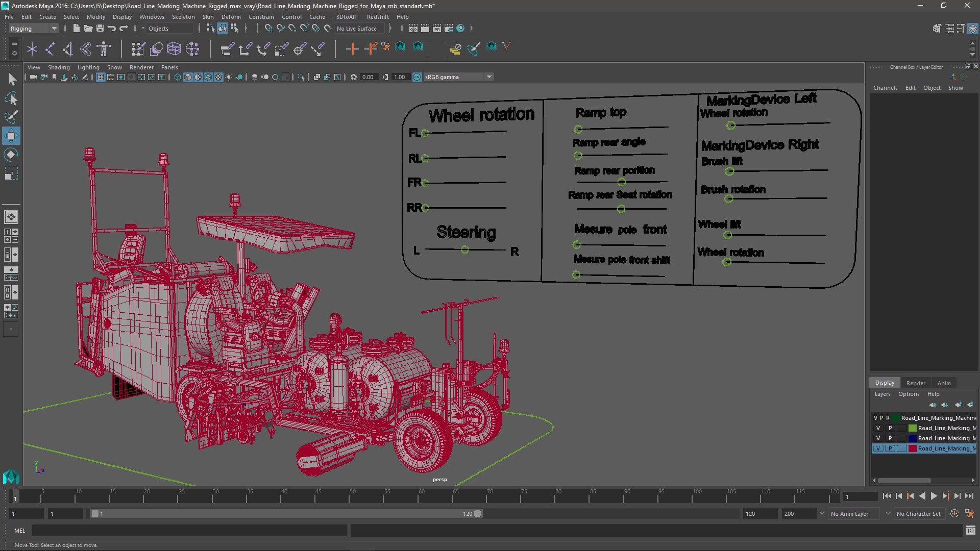Toggle visibility V of the green layer
Image resolution: width=980 pixels, height=551 pixels.
click(x=878, y=428)
